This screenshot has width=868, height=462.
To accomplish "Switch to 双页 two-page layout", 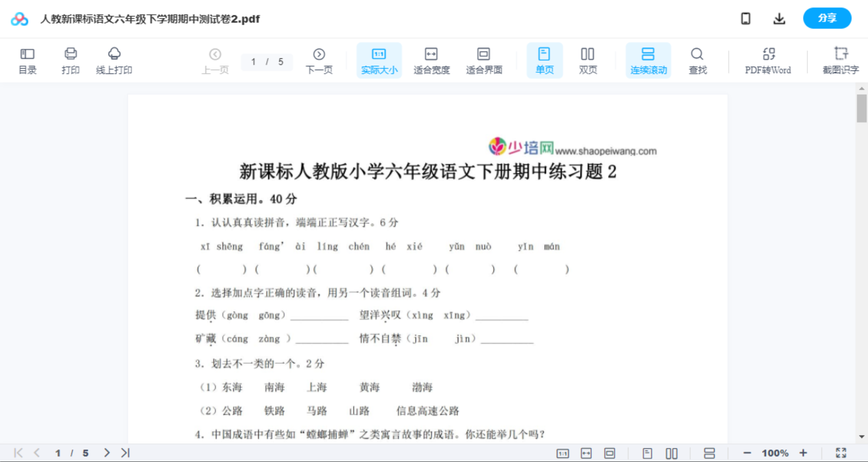I will [588, 60].
